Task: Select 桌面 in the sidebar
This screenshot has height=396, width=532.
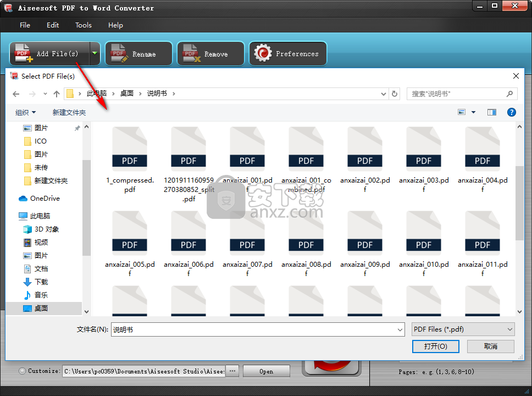Action: [44, 309]
